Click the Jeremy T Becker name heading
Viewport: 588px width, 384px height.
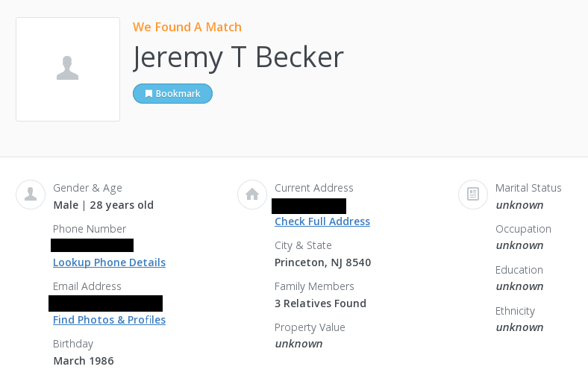[239, 57]
